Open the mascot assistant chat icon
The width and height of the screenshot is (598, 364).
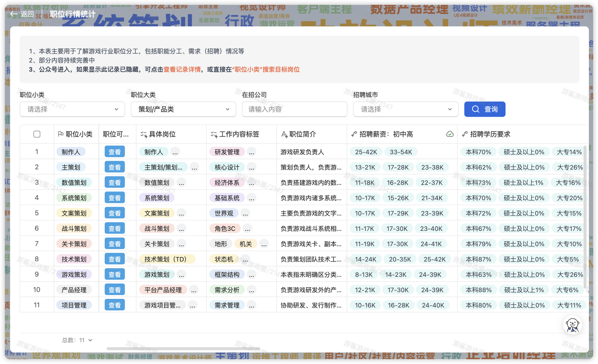[x=572, y=325]
